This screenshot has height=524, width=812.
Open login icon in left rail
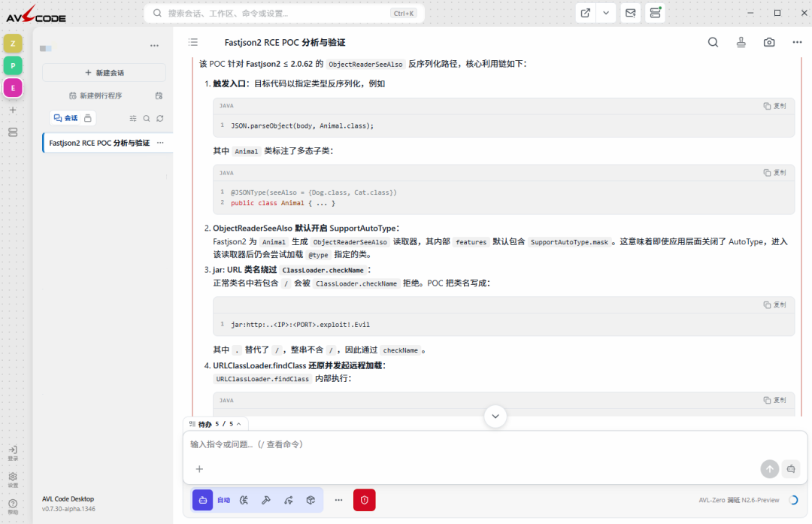(13, 453)
